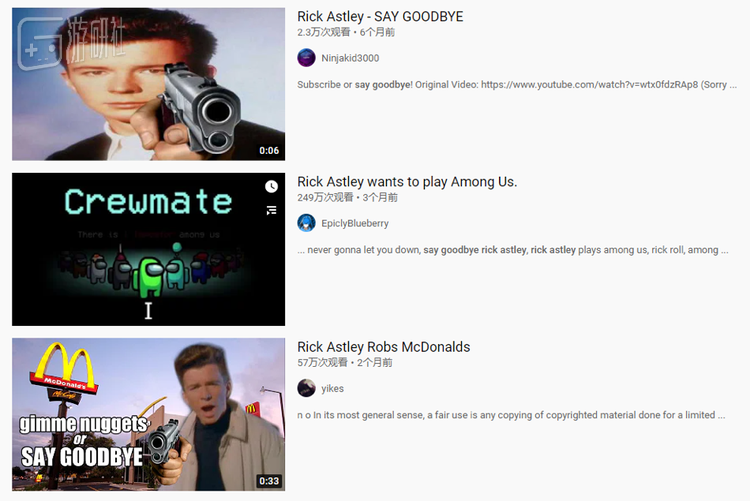Visit the yikes channel name link
The image size is (750, 501).
(x=332, y=389)
